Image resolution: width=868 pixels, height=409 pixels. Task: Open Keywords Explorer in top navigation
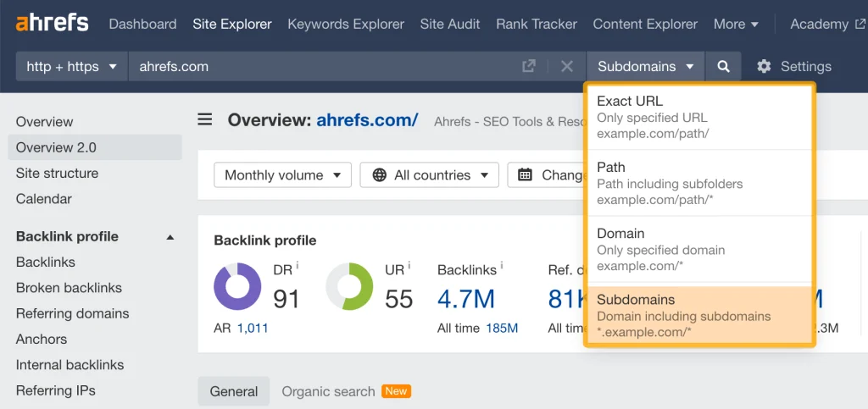pyautogui.click(x=346, y=24)
